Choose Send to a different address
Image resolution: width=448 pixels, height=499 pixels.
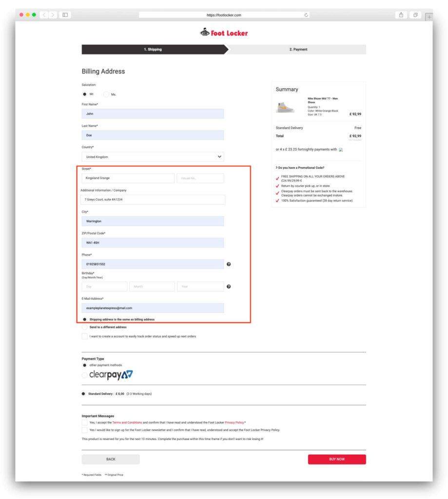pyautogui.click(x=84, y=327)
